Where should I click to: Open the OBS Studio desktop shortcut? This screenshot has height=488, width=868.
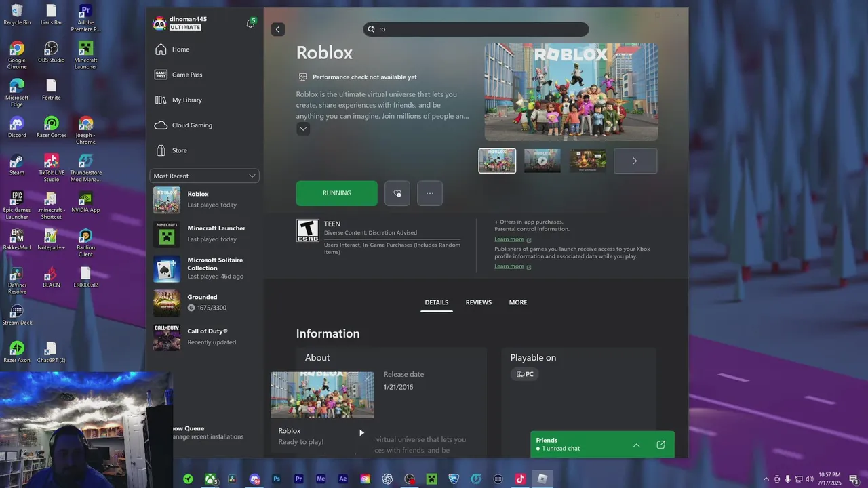[x=51, y=52]
